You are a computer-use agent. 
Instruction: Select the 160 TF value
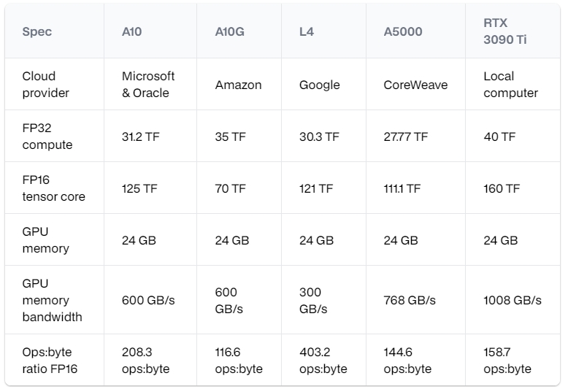(x=502, y=188)
